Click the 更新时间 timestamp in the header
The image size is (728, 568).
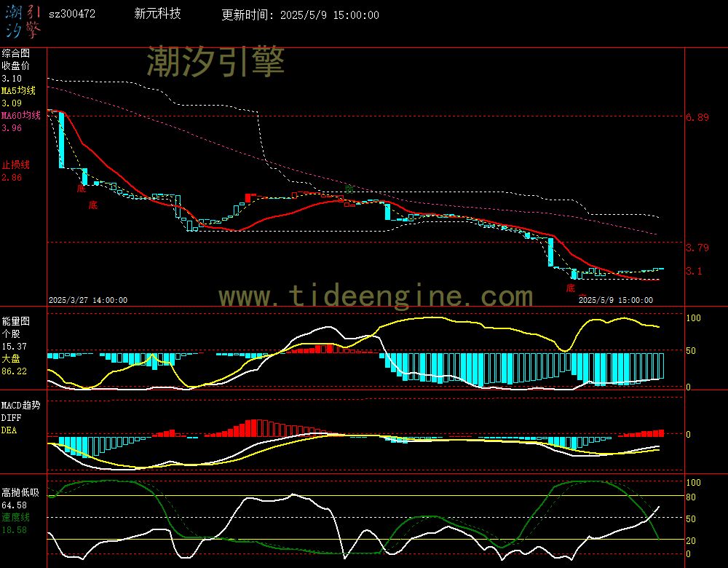[300, 15]
